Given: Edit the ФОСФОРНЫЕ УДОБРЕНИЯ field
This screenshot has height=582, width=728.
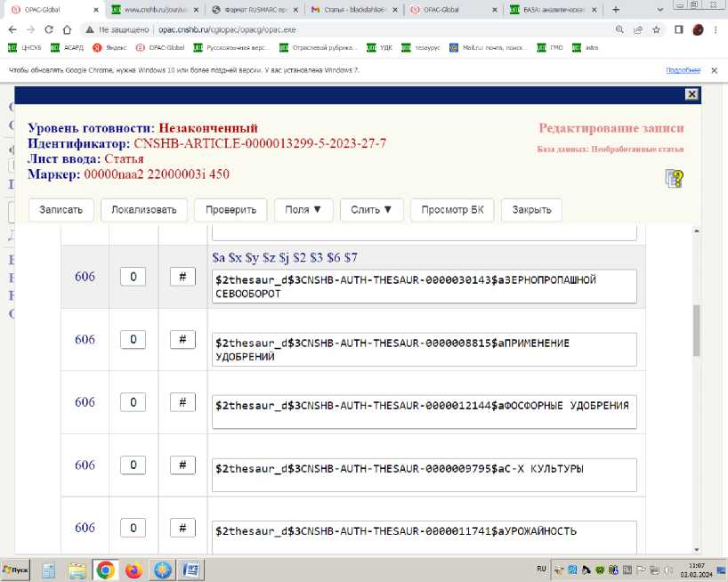Looking at the screenshot, I should (x=424, y=412).
